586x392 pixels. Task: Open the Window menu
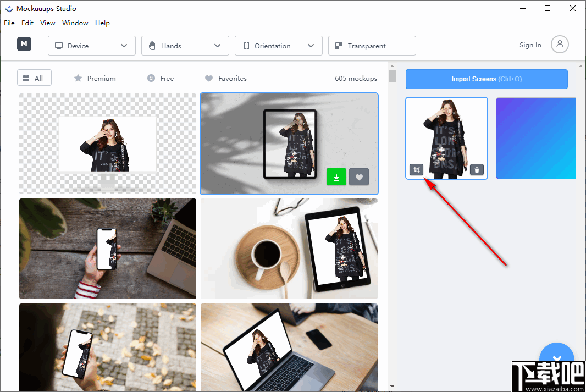(75, 23)
